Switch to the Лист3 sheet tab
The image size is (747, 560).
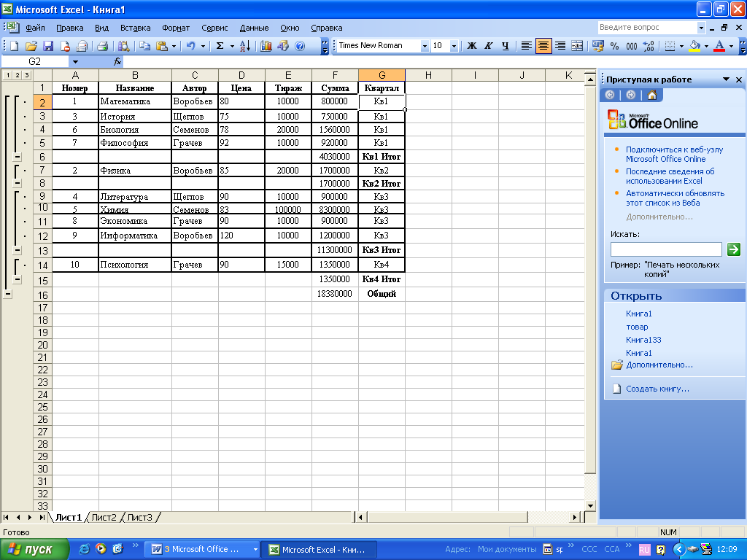pyautogui.click(x=139, y=517)
